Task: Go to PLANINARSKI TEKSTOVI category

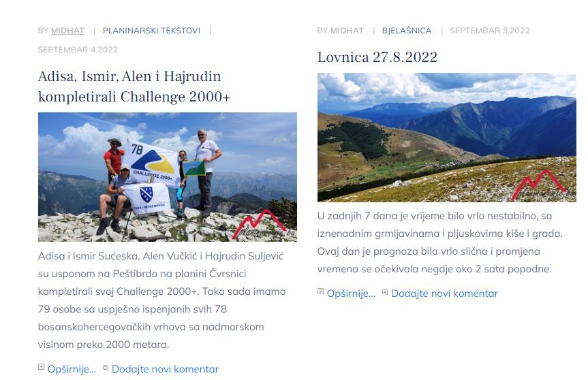Action: coord(151,31)
